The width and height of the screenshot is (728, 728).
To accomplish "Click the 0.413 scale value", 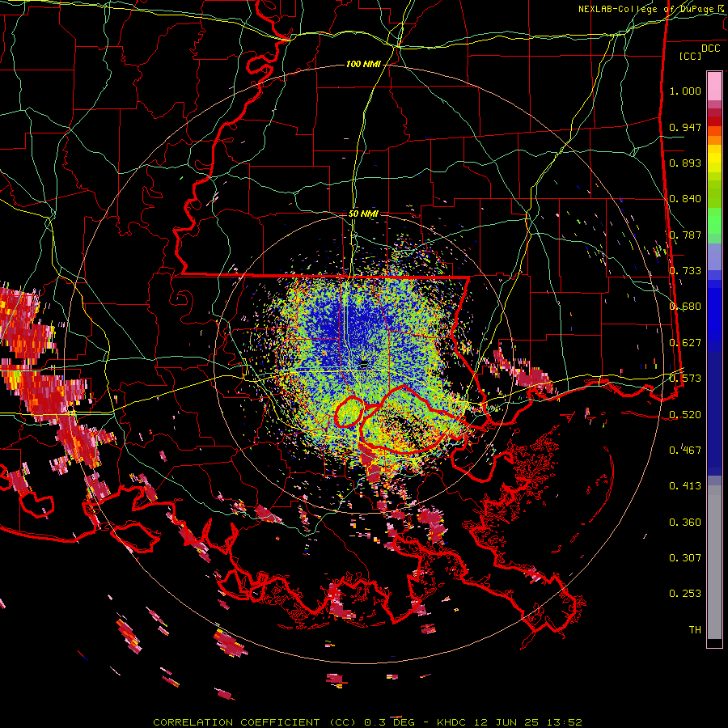I will click(685, 486).
